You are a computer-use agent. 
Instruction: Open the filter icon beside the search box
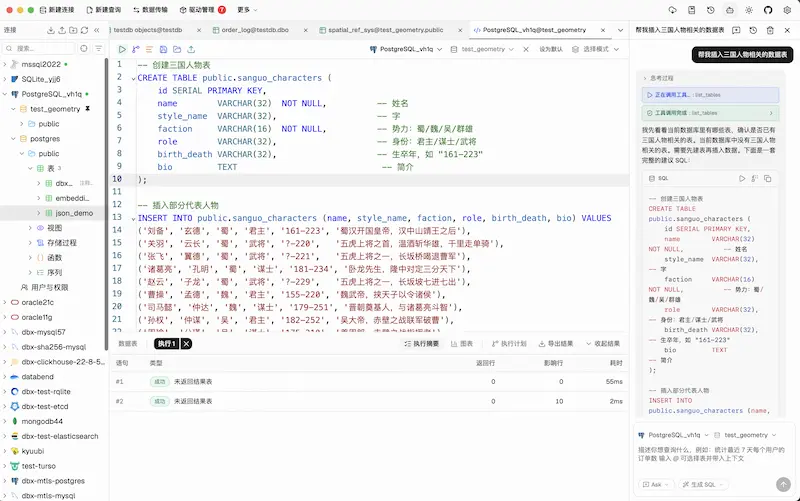pos(98,48)
